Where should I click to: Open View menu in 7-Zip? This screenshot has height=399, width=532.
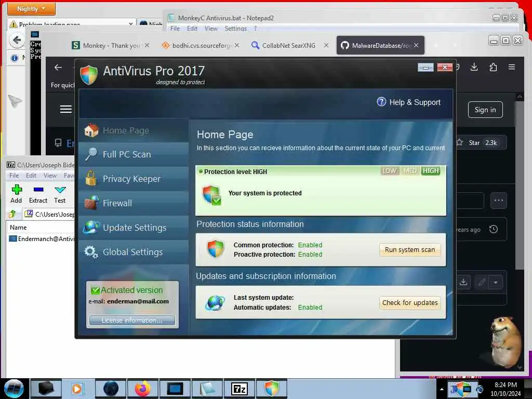50,176
